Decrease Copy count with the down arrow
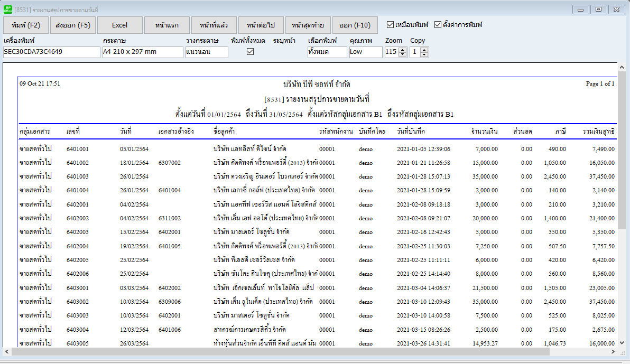Viewport: 630px width, 364px height. tap(424, 54)
